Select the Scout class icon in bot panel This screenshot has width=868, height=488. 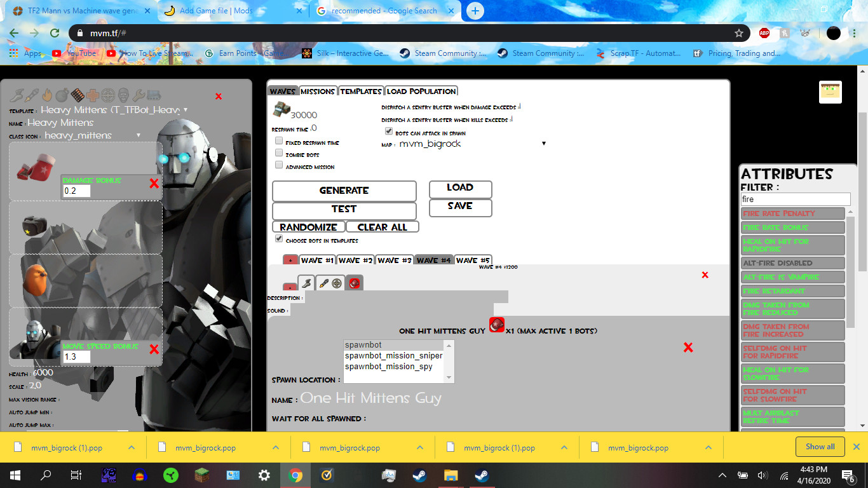point(17,95)
